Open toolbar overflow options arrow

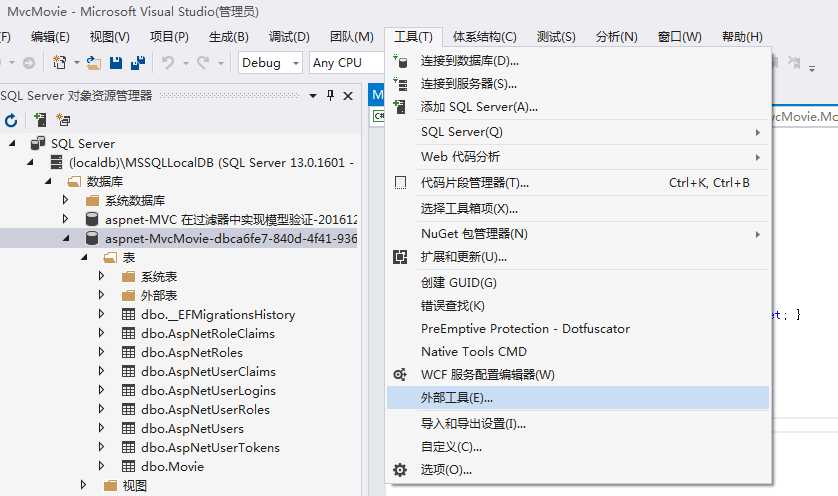coord(812,68)
